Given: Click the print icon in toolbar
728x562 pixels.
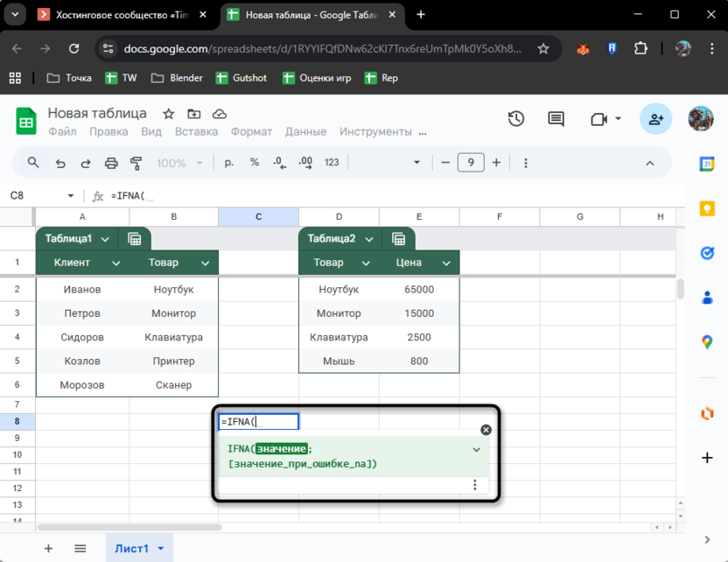Looking at the screenshot, I should coord(111,163).
